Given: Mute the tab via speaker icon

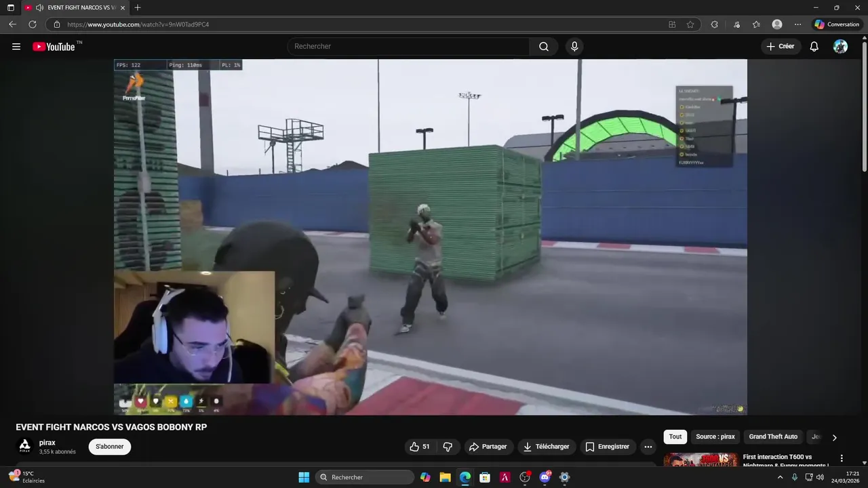Looking at the screenshot, I should pos(39,7).
